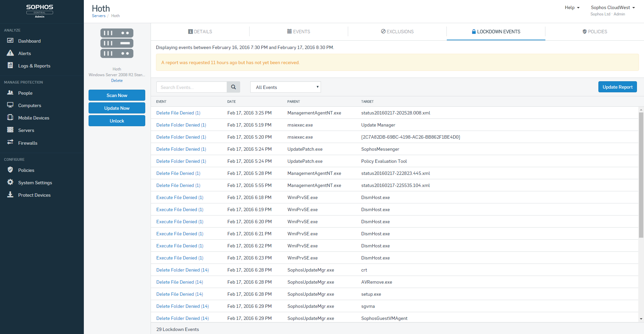Viewport: 644px width, 334px height.
Task: Open Delete File Denied event at 5:55 PM
Action: pos(178,185)
